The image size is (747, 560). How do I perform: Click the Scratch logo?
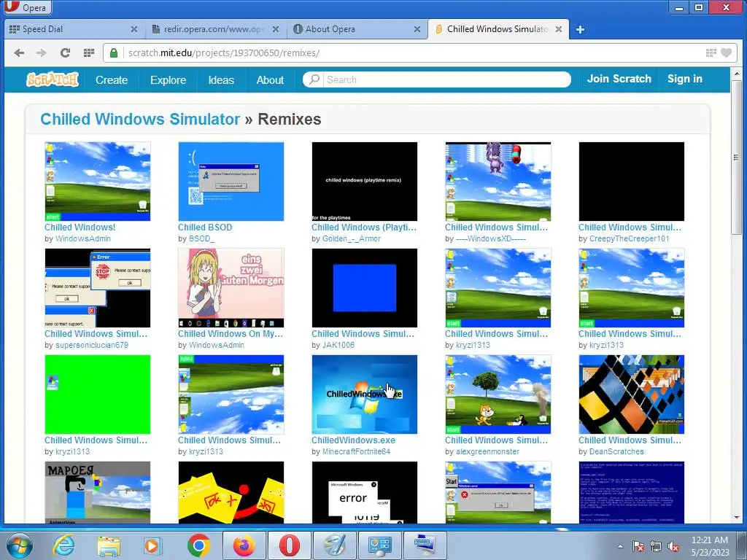53,79
